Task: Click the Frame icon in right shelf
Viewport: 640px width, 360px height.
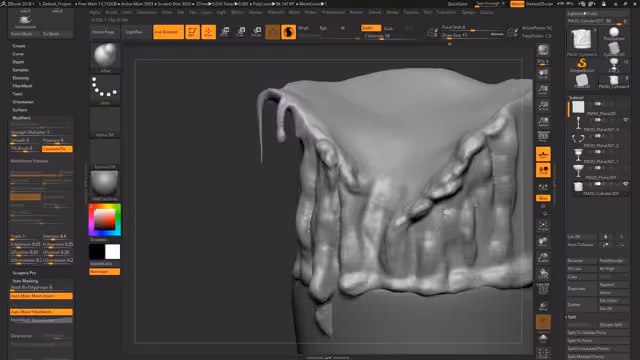Action: tap(543, 226)
